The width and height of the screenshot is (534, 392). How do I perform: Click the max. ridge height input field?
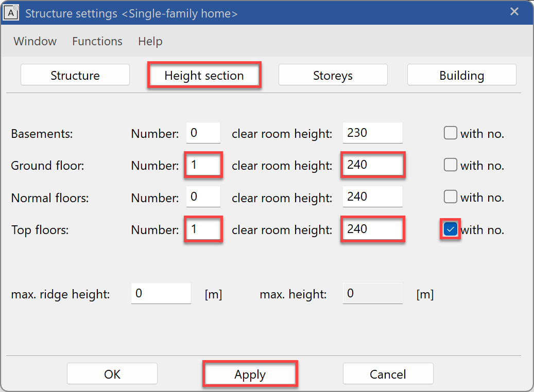[161, 294]
